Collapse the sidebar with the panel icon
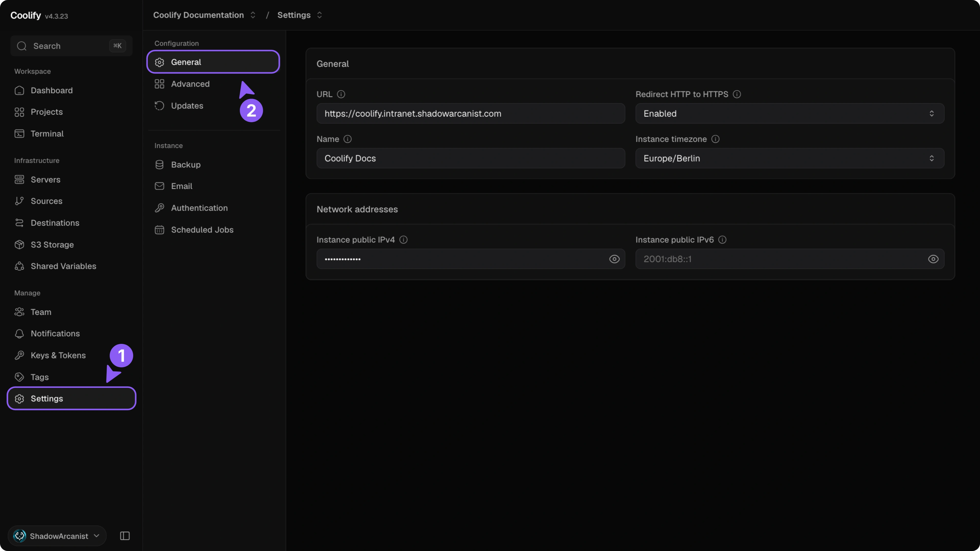The width and height of the screenshot is (980, 551). point(125,536)
